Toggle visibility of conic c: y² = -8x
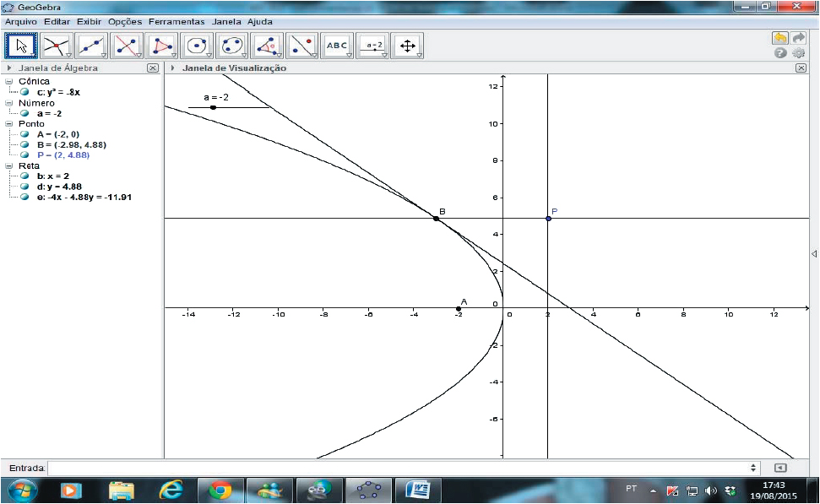 [x=25, y=92]
